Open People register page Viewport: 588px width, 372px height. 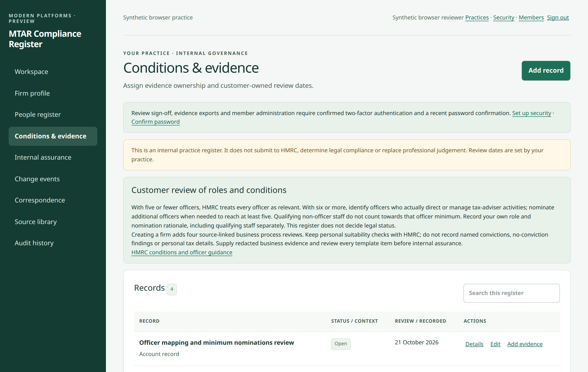click(x=53, y=115)
